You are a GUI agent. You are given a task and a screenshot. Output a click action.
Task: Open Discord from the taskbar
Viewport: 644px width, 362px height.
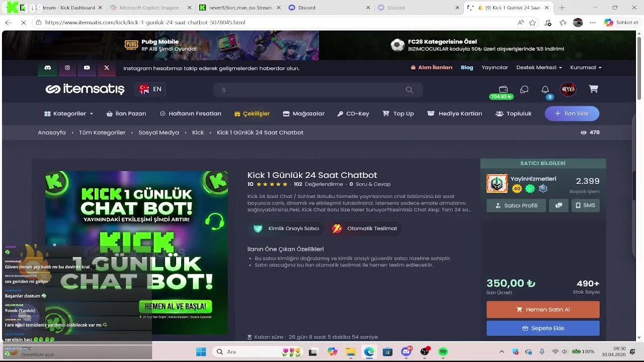[x=406, y=351]
